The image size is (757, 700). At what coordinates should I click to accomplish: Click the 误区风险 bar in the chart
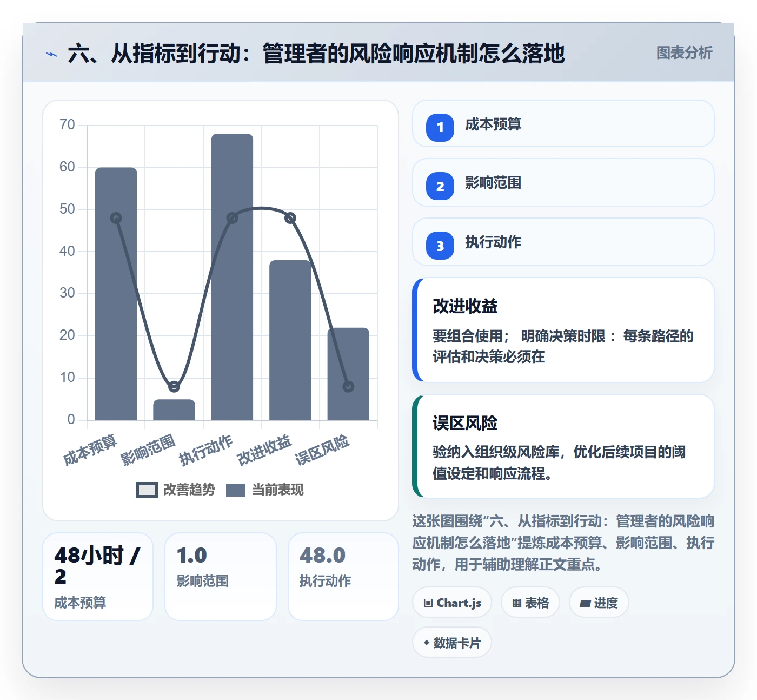click(x=348, y=374)
